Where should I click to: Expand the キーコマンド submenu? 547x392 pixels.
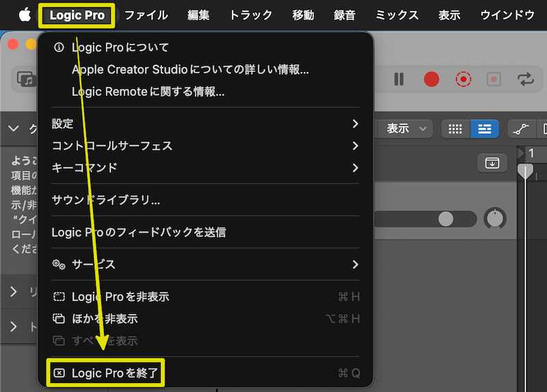(206, 168)
